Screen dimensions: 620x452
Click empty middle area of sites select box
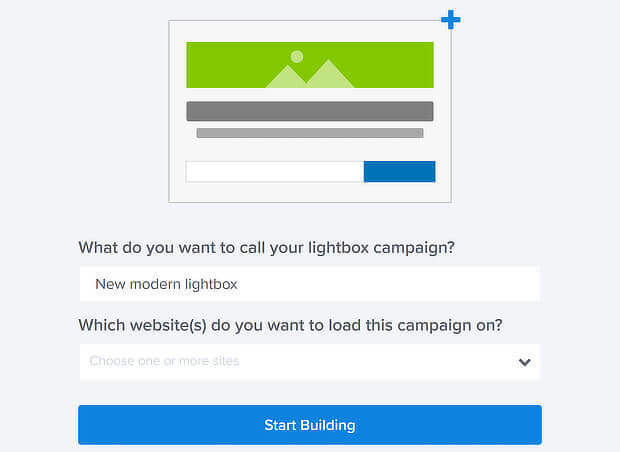click(x=376, y=362)
